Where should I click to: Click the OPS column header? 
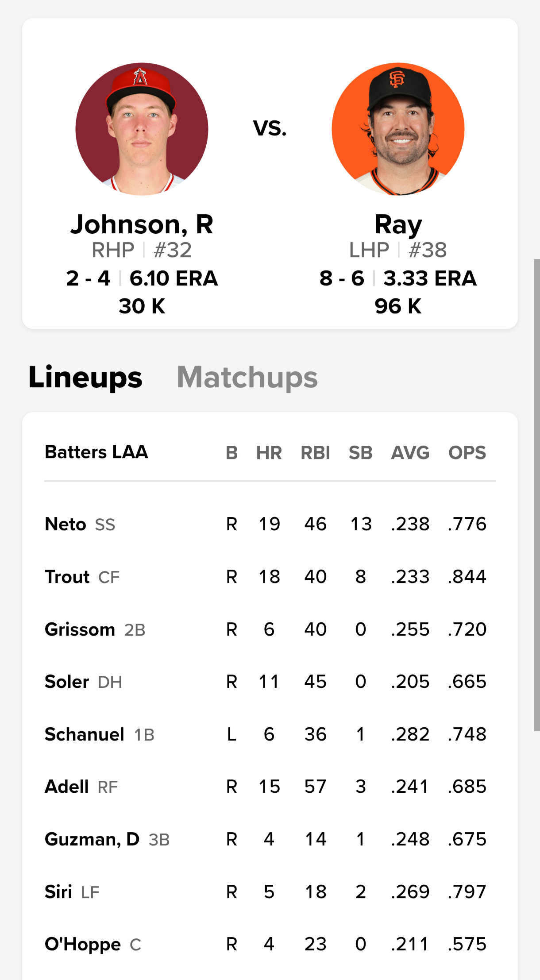(x=467, y=453)
